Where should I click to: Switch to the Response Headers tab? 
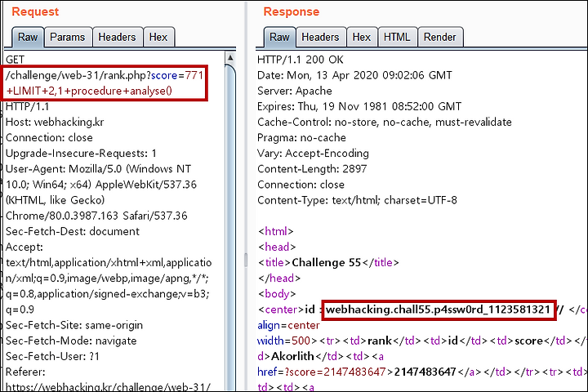coord(321,37)
